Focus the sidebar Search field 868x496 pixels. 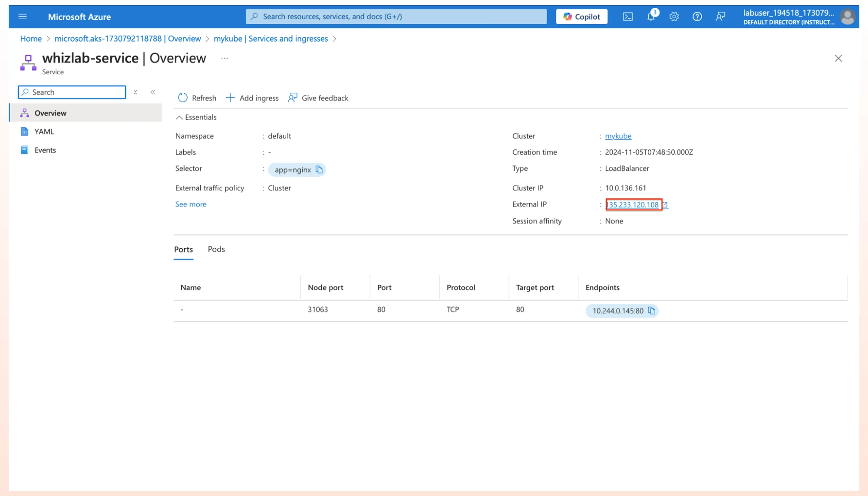(72, 92)
